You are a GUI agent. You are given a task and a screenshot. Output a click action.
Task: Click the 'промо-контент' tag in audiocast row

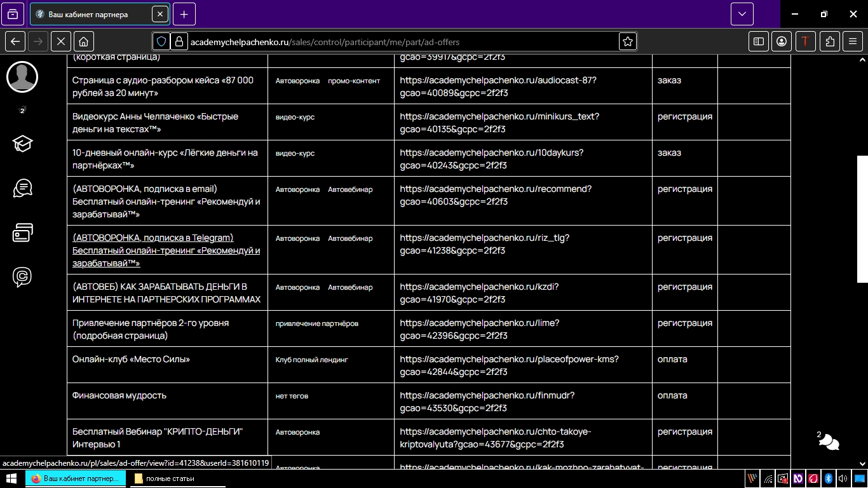354,81
